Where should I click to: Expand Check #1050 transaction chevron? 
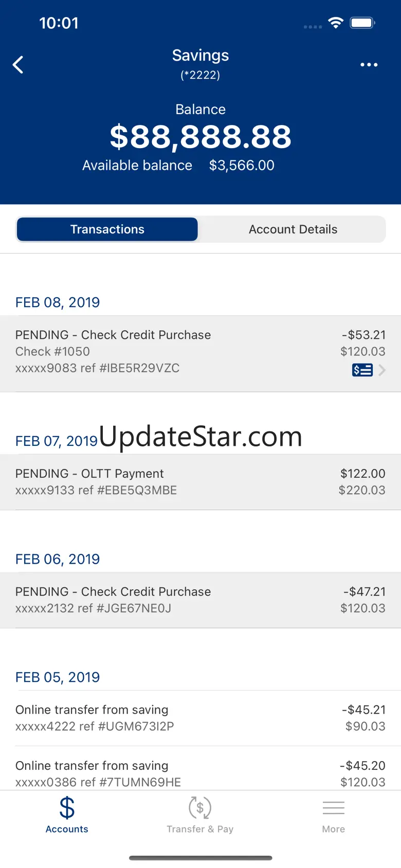382,370
